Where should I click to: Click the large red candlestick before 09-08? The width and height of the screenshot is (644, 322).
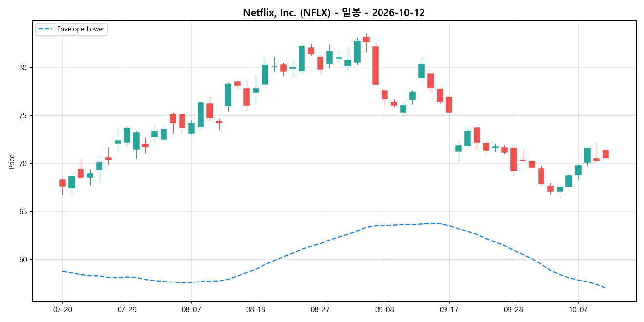(x=375, y=65)
